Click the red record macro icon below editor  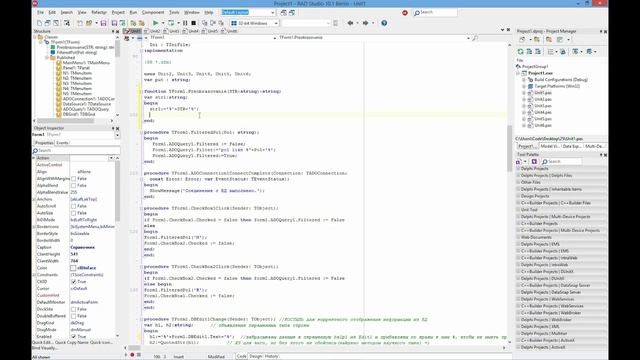pyautogui.click(x=132, y=355)
